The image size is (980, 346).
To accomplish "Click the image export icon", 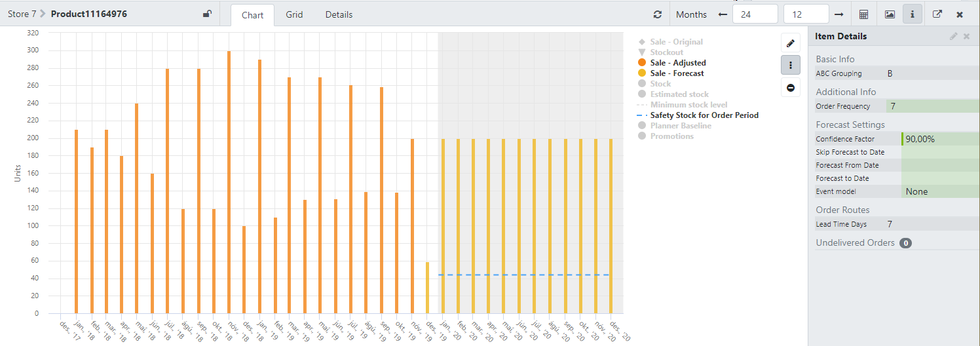I will point(889,14).
